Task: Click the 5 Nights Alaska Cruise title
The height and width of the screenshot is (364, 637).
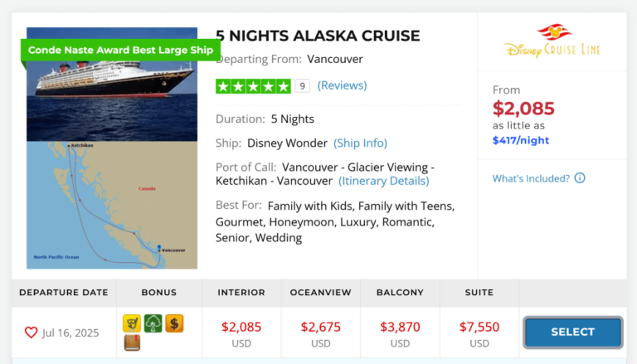Action: pyautogui.click(x=318, y=36)
